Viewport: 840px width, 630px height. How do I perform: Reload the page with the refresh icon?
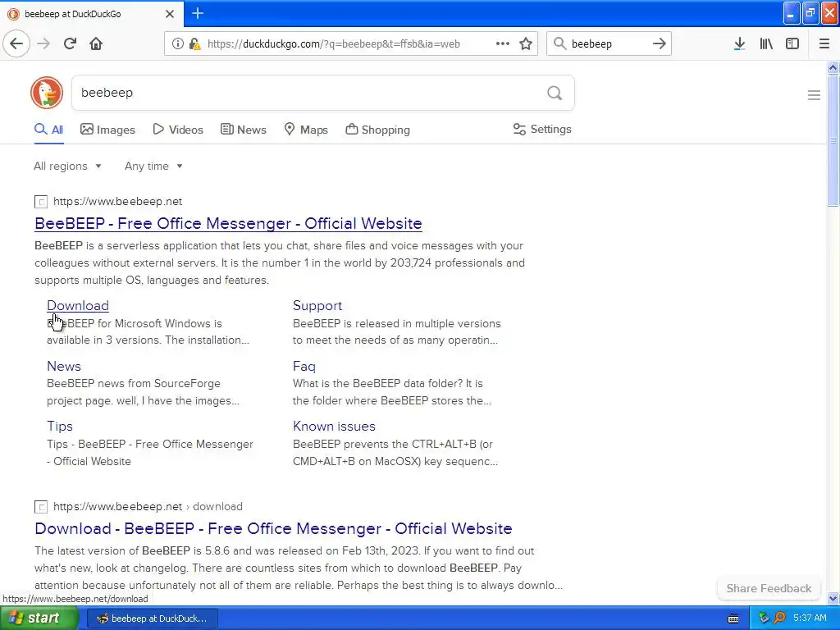(x=70, y=43)
